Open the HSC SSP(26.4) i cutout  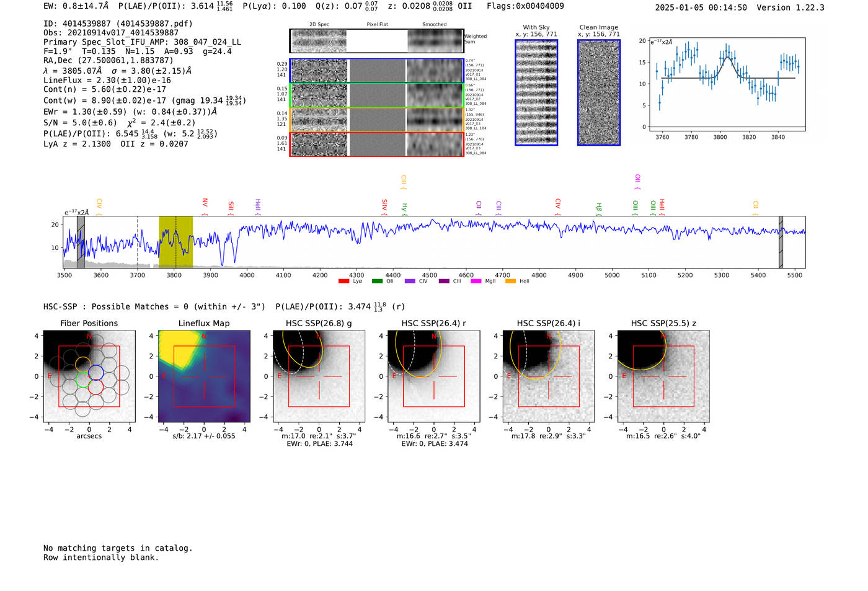pos(549,376)
